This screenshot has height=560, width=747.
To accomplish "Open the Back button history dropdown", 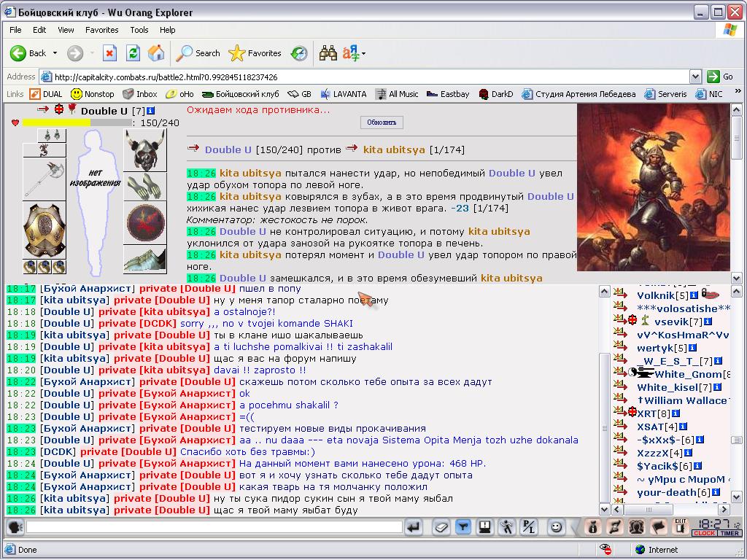I will [x=55, y=53].
